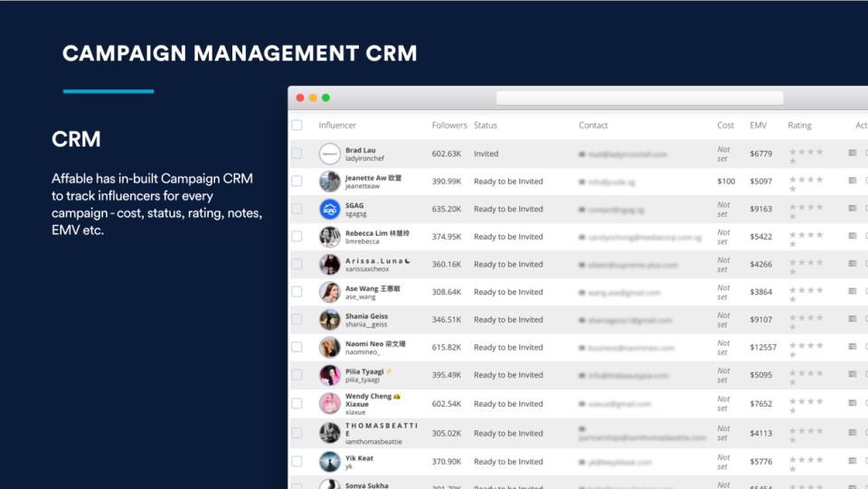Screen dimensions: 868x489
Task: Select the Naomi Neo row checkbox
Action: click(297, 347)
